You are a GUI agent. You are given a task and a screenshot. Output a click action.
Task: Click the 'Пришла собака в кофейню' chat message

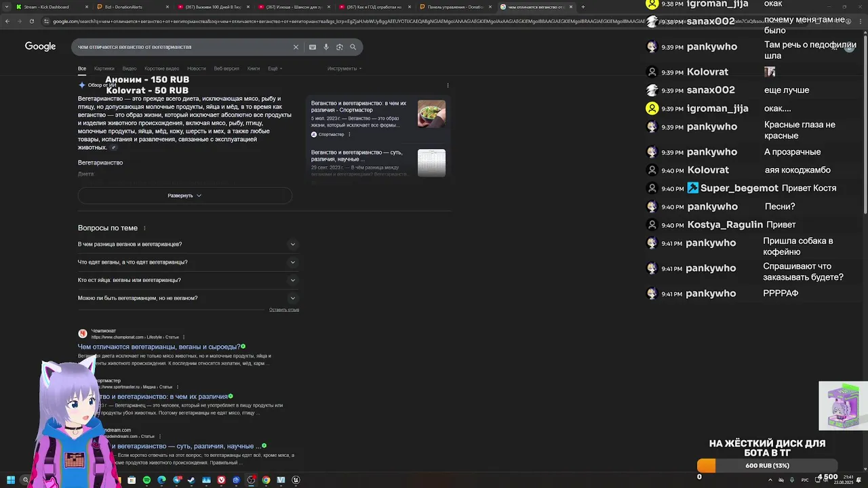798,246
